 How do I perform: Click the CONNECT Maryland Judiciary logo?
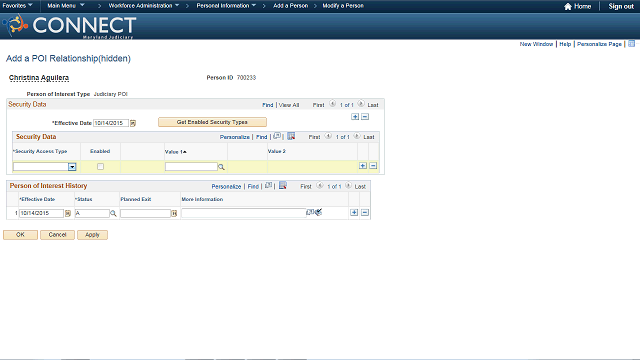tap(69, 27)
